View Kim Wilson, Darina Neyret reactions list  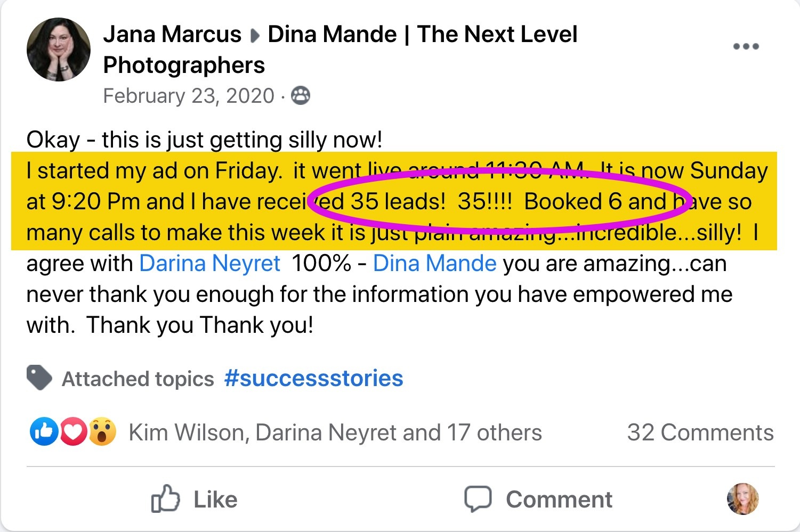click(x=335, y=432)
